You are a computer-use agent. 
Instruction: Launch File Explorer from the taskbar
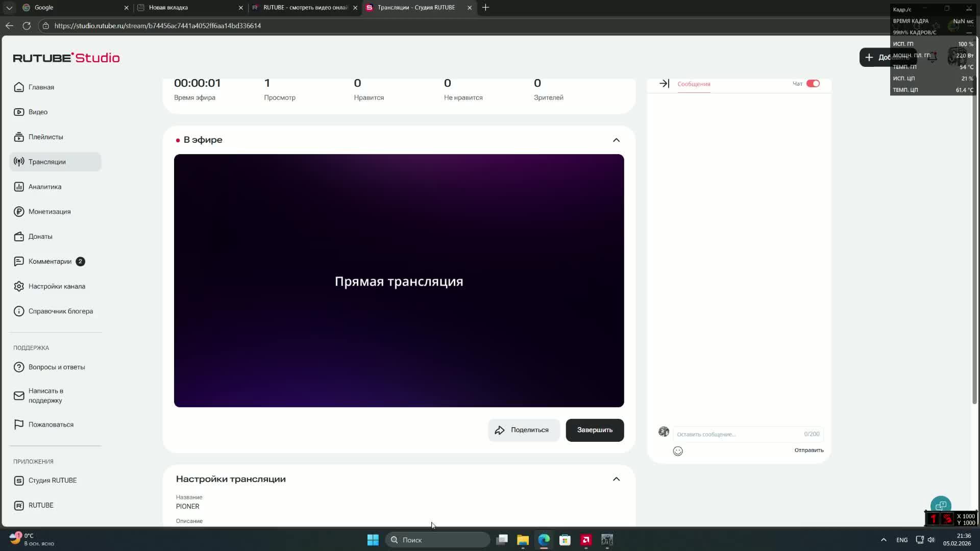523,540
